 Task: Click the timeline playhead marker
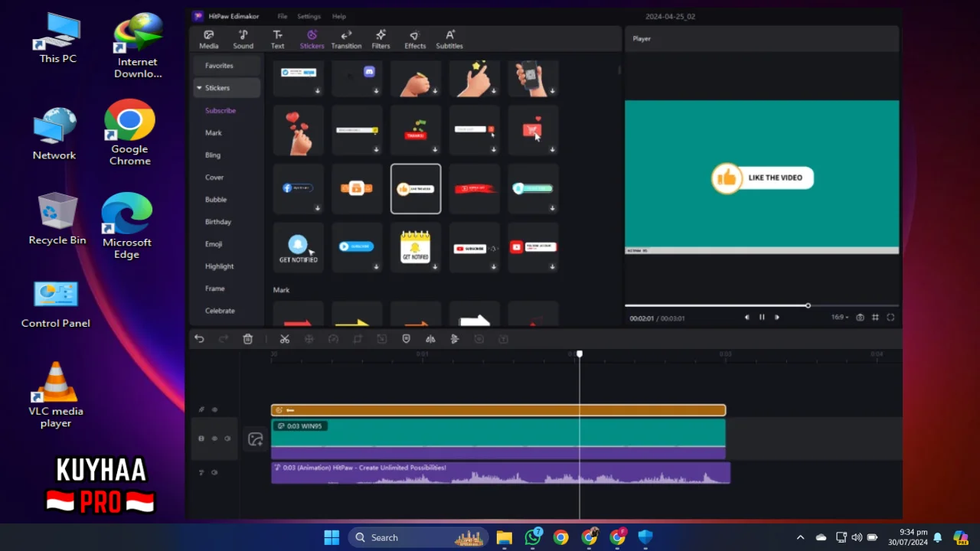(x=580, y=354)
